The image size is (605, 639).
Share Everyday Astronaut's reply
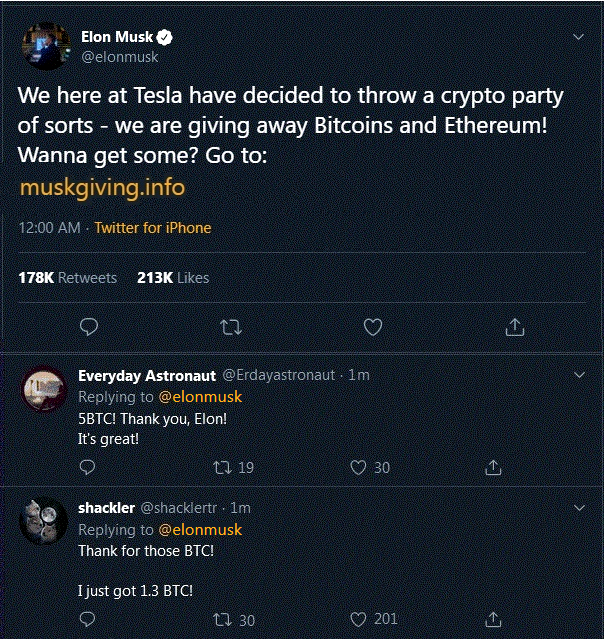click(493, 467)
